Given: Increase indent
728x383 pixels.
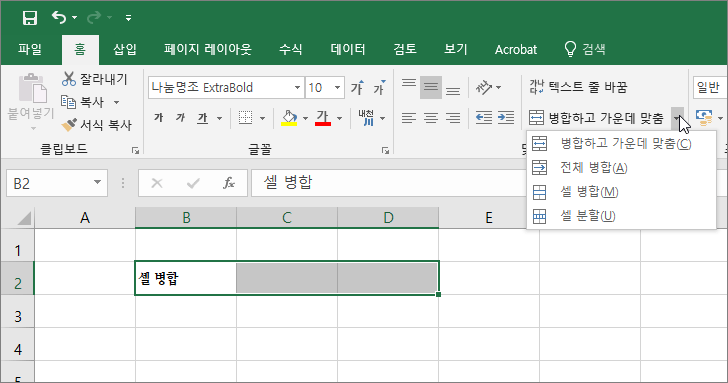Looking at the screenshot, I should tap(506, 118).
